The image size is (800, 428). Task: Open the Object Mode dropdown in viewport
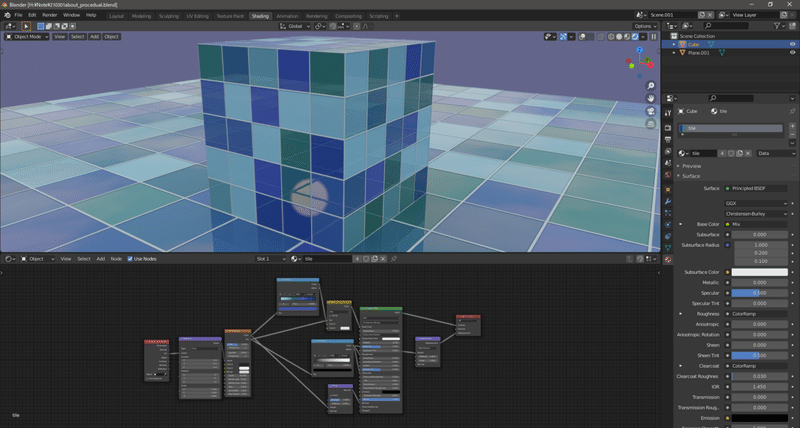(x=27, y=36)
